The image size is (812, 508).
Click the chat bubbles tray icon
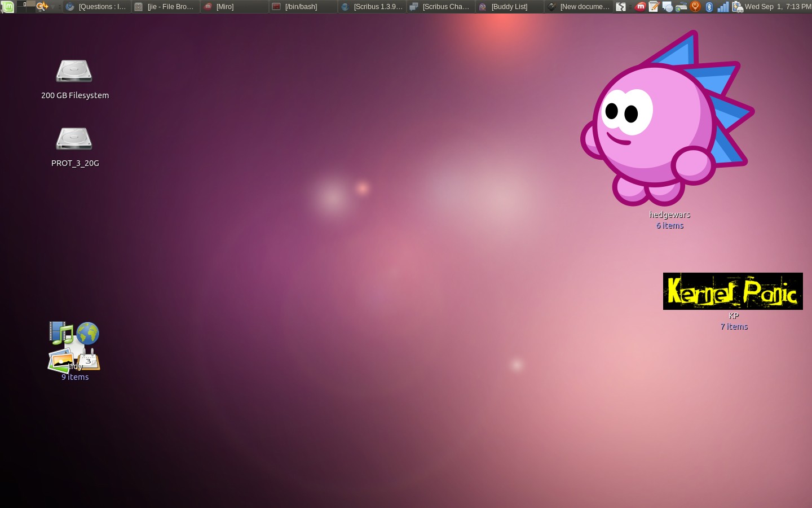click(x=668, y=7)
